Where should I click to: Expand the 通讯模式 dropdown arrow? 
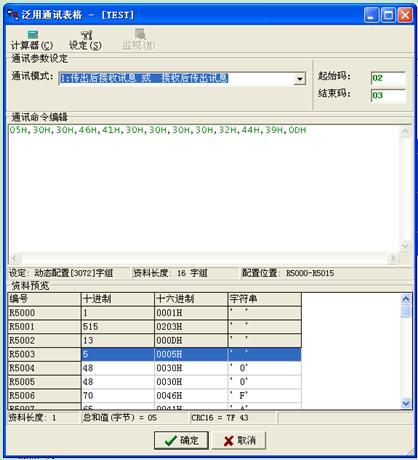pyautogui.click(x=300, y=79)
